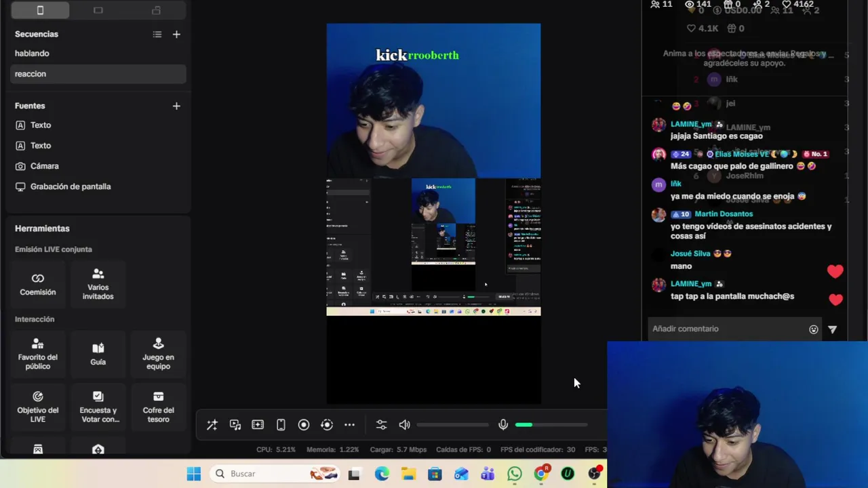Click Elias Moises VE username
This screenshot has height=488, width=868.
point(742,154)
